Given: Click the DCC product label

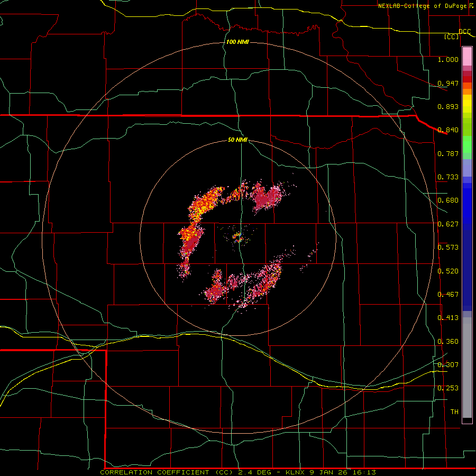Looking at the screenshot, I should (465, 31).
